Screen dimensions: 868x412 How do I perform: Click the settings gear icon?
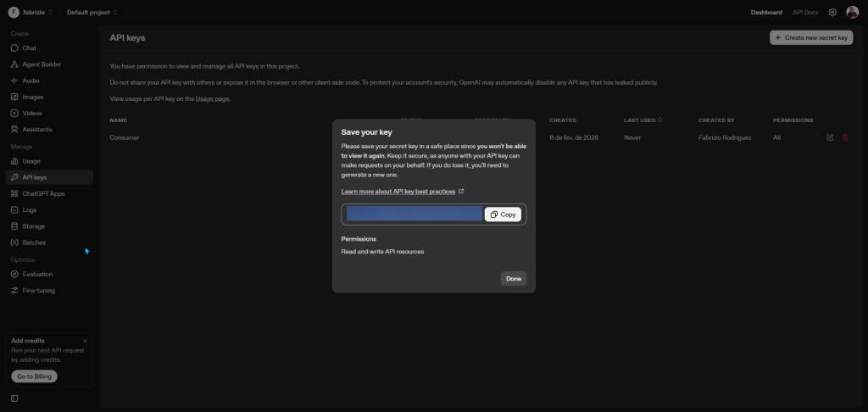[x=832, y=13]
